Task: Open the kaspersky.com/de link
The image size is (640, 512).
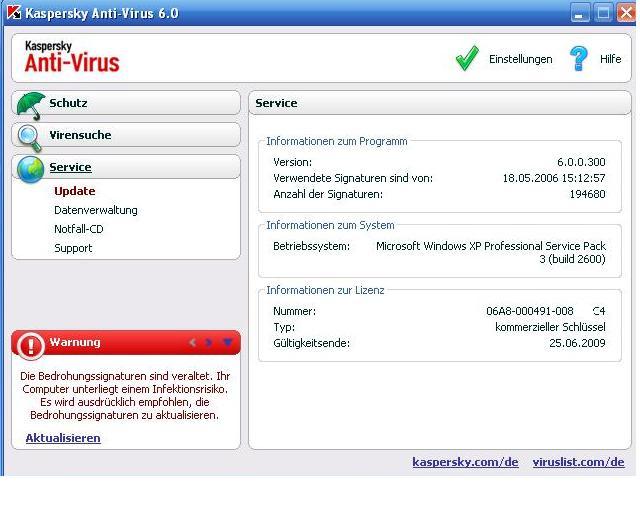Action: 465,462
